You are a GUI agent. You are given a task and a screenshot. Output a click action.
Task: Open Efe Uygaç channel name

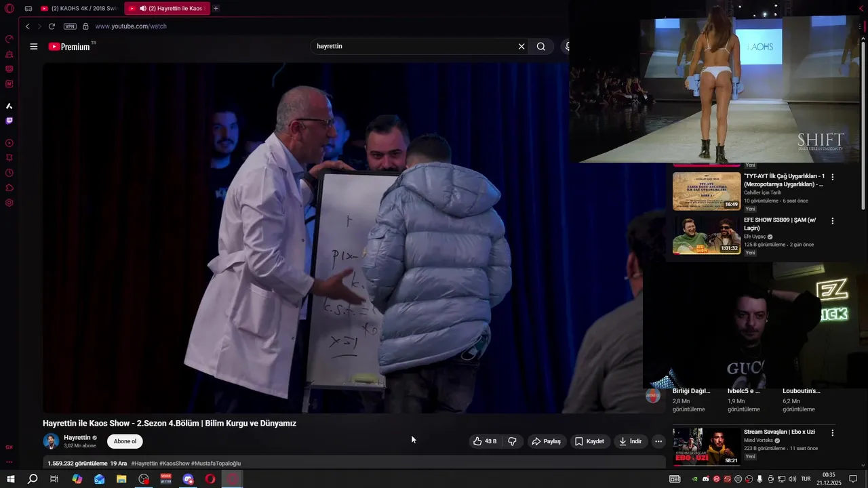755,237
